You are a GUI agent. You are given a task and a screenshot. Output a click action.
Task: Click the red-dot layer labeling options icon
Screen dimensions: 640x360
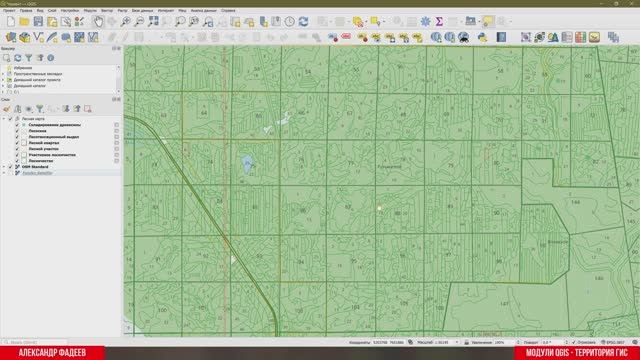point(333,38)
